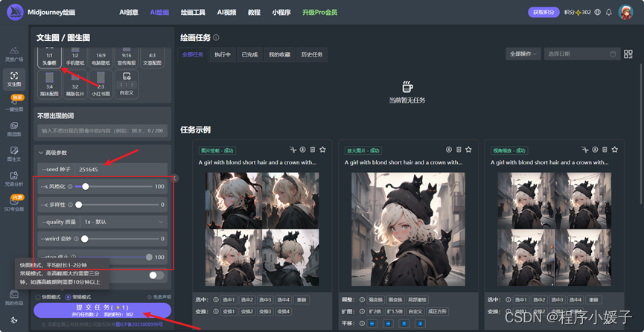Toggle the switch below the stop slider
This screenshot has width=644, height=332.
point(156,275)
